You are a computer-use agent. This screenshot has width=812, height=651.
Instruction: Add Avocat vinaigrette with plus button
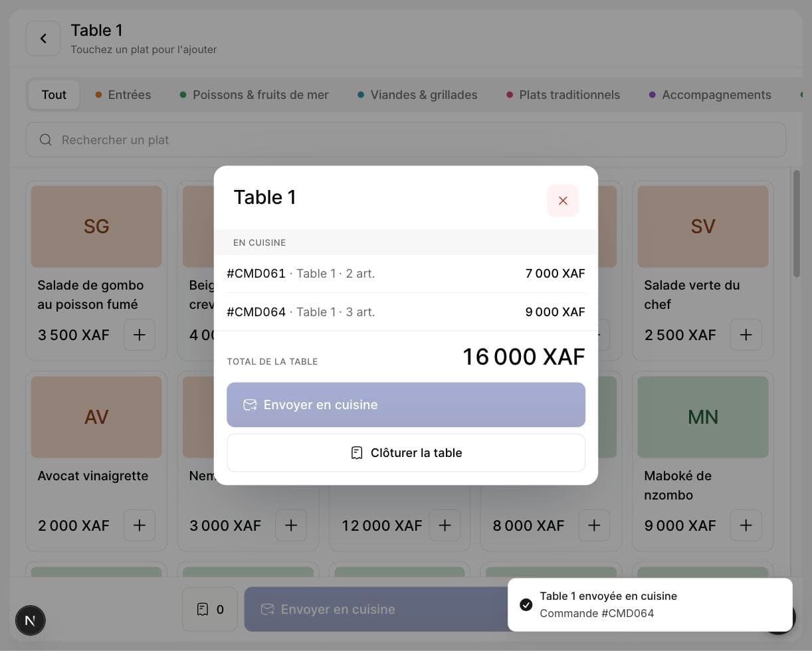click(x=140, y=525)
